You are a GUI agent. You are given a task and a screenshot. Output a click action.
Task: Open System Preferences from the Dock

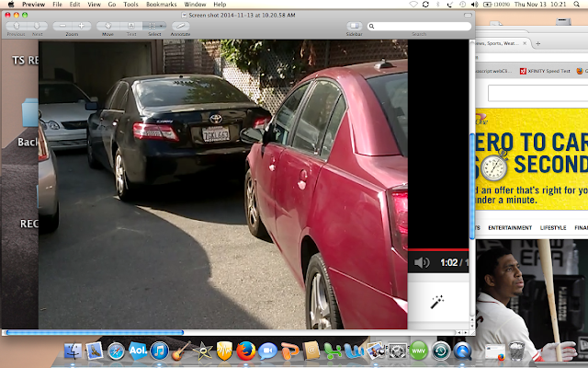(x=397, y=351)
